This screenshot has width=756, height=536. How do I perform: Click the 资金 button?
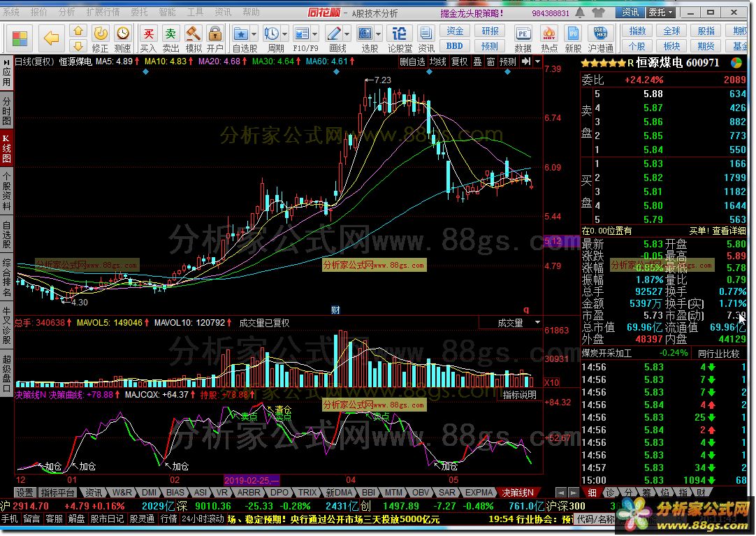click(x=455, y=31)
